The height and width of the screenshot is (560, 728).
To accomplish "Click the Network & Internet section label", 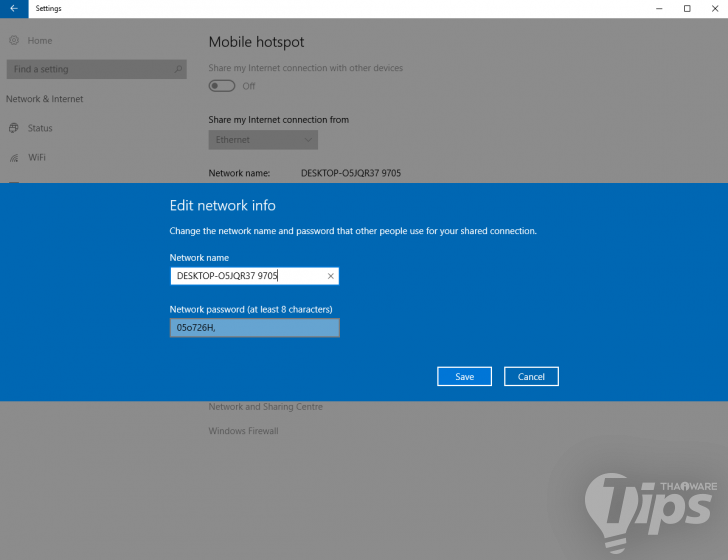I will [45, 99].
